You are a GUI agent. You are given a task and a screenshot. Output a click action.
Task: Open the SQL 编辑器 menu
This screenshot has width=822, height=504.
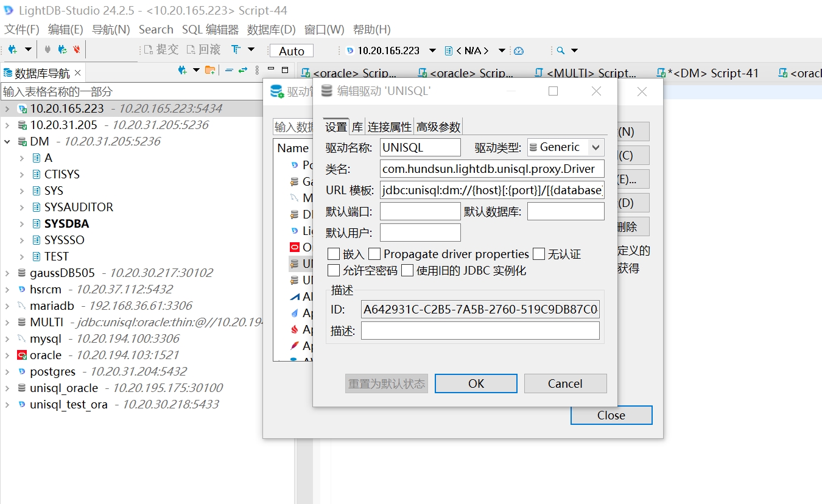point(210,29)
